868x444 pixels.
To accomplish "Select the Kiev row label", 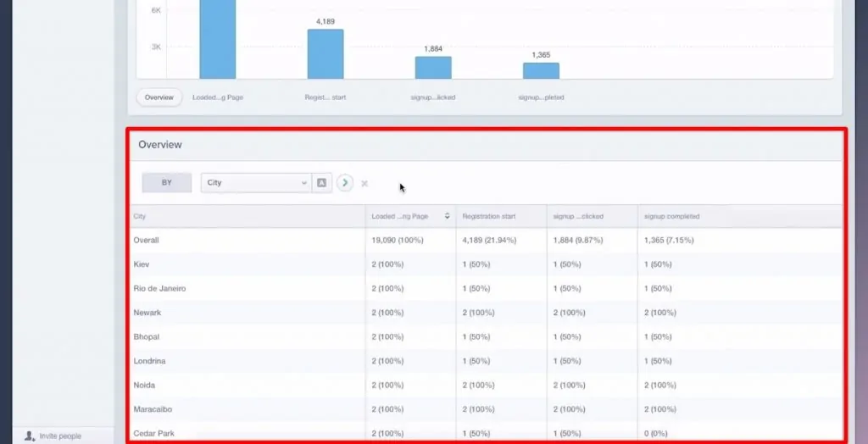I will [x=142, y=264].
